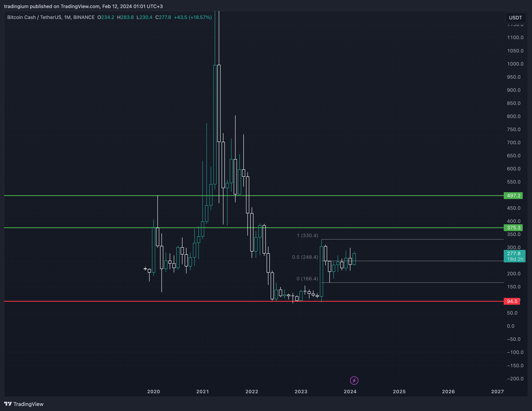The height and width of the screenshot is (411, 532).
Task: Click the green 497.2 price label
Action: point(513,195)
